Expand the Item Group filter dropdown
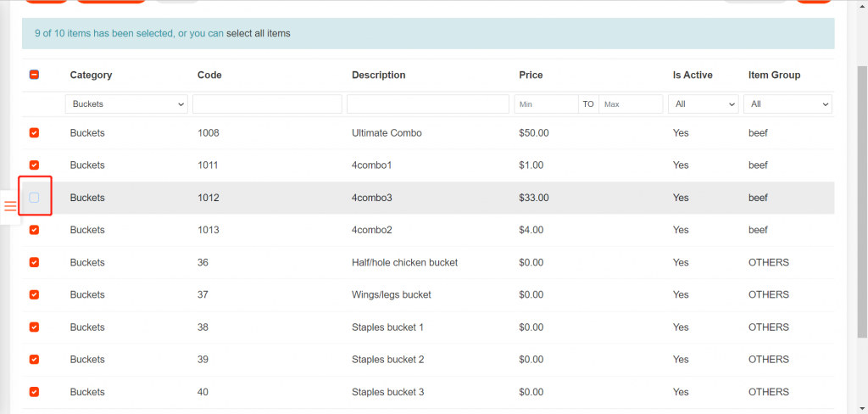The height and width of the screenshot is (414, 868). tap(787, 104)
